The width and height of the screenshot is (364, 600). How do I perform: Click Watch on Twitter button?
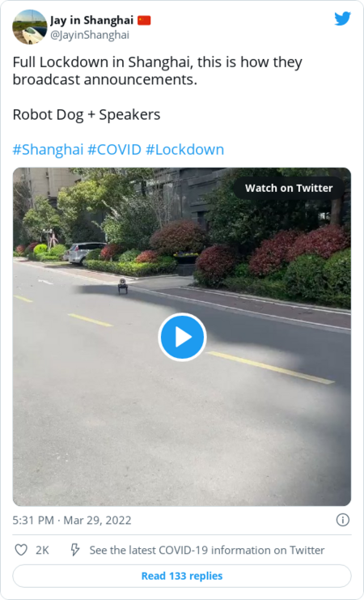click(289, 188)
